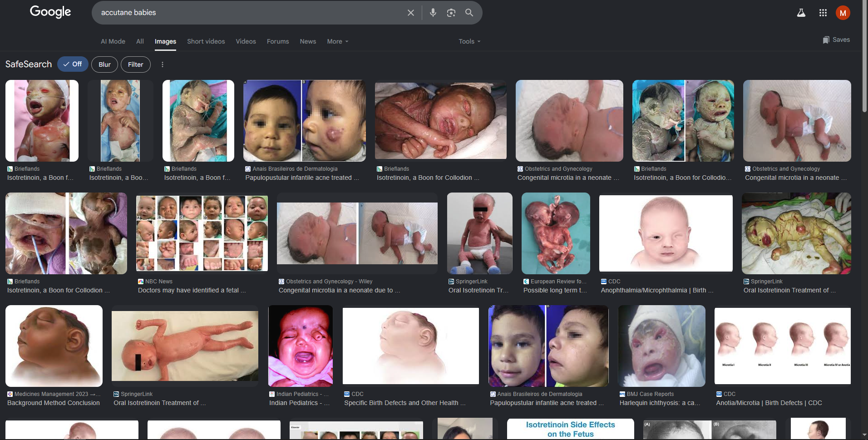The image size is (868, 440).
Task: Open Search Labs flask icon
Action: click(801, 13)
